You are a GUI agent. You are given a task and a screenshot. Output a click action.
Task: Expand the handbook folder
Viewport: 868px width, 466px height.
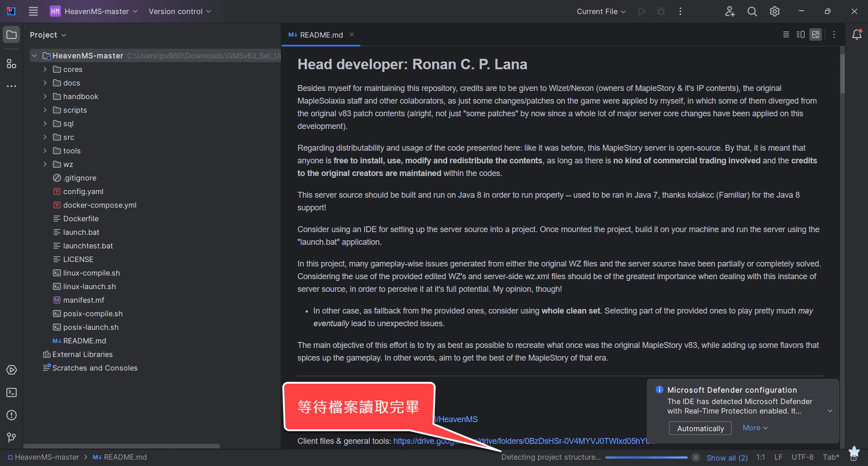45,96
